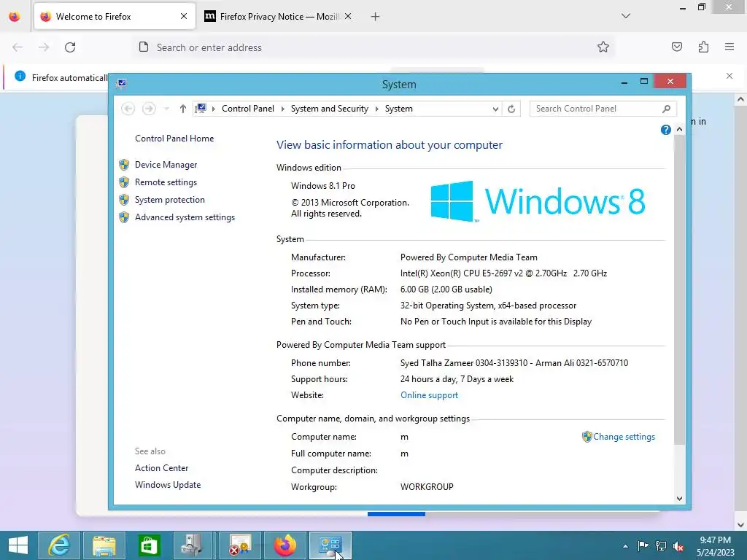The height and width of the screenshot is (560, 747).
Task: Open Firefox hamburger application menu
Action: (x=729, y=47)
